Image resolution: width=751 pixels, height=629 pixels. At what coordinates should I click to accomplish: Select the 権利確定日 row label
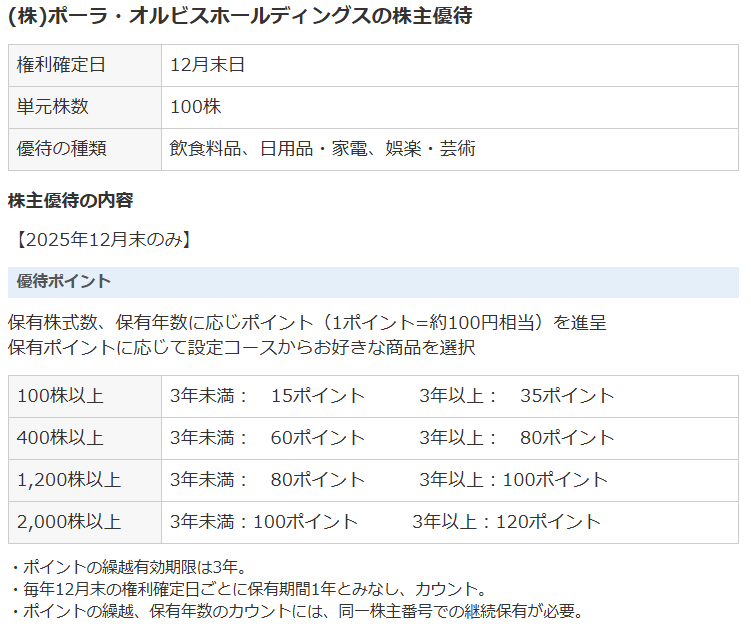tap(61, 65)
